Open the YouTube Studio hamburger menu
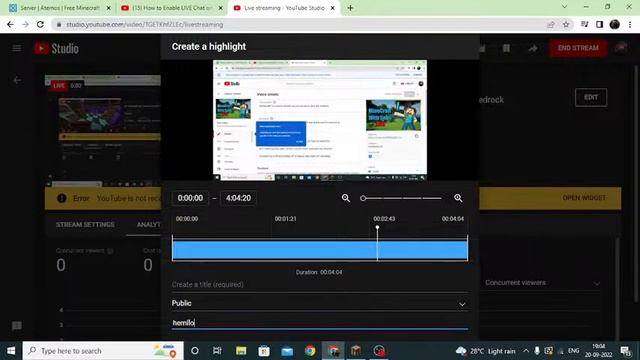Viewport: 640px width, 360px height. (17, 48)
